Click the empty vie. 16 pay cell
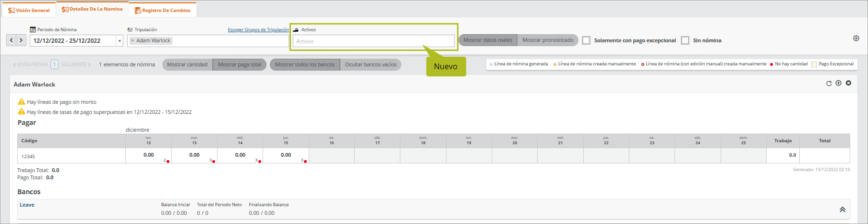This screenshot has height=224, width=868. (331, 155)
